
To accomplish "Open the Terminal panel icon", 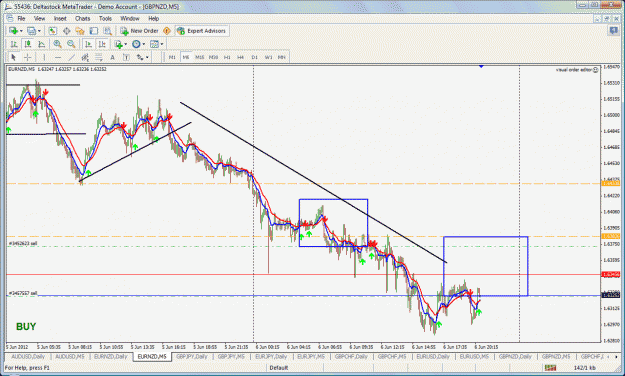I will [x=94, y=31].
